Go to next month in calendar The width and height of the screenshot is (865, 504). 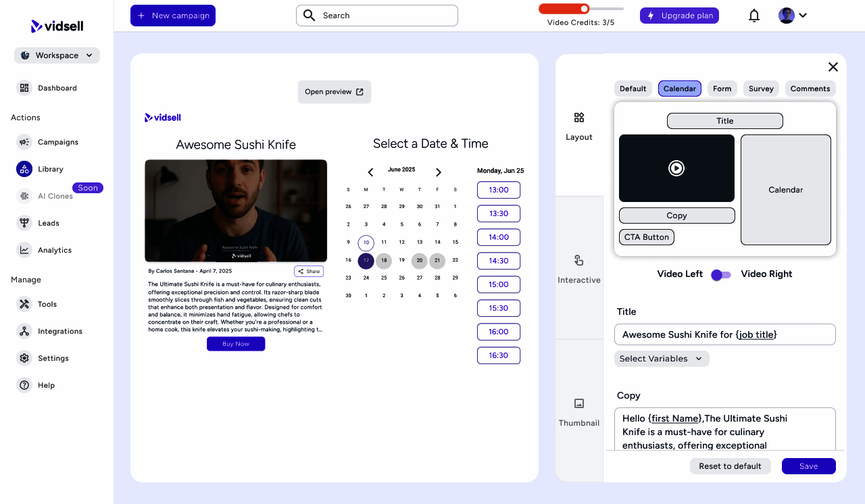[x=439, y=172]
